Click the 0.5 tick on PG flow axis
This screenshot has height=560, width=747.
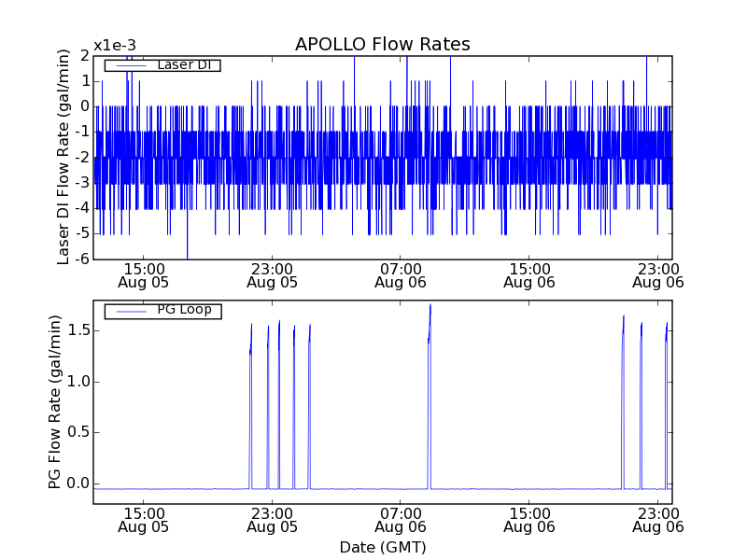tap(78, 432)
